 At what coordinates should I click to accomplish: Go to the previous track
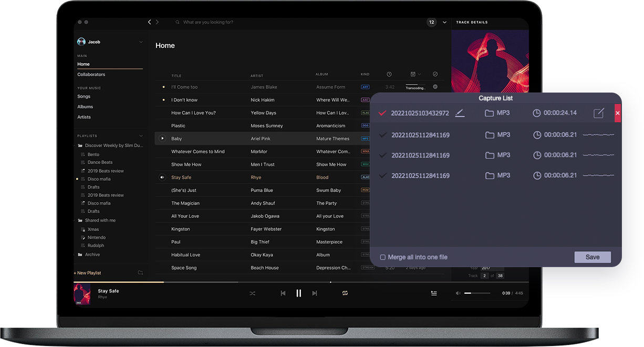(283, 293)
